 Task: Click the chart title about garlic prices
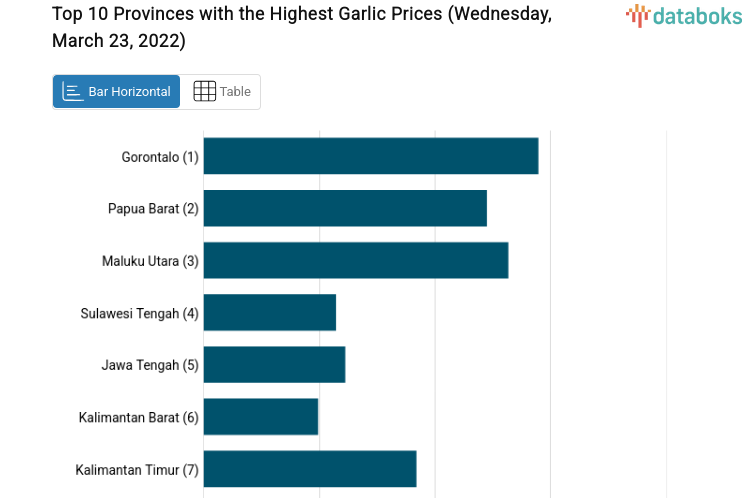300,28
